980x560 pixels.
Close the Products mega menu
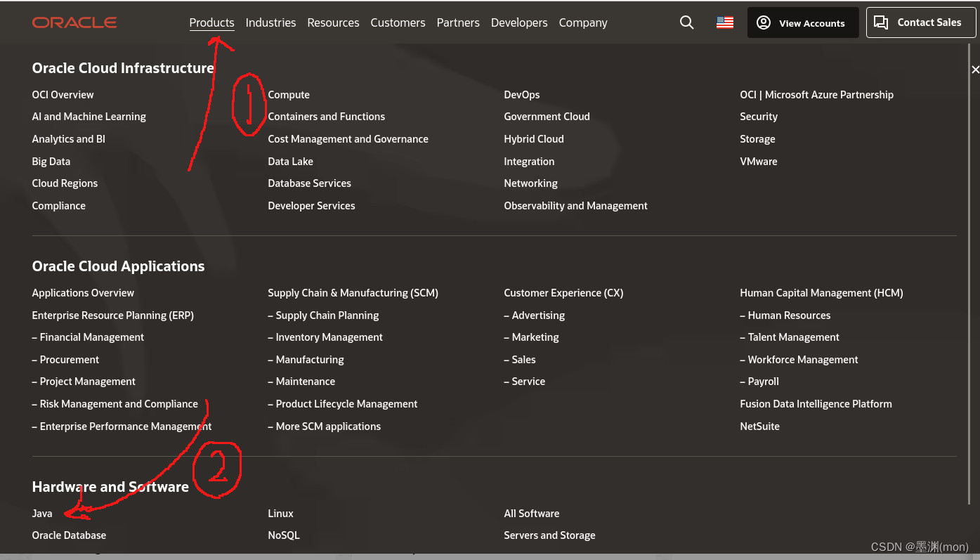975,70
